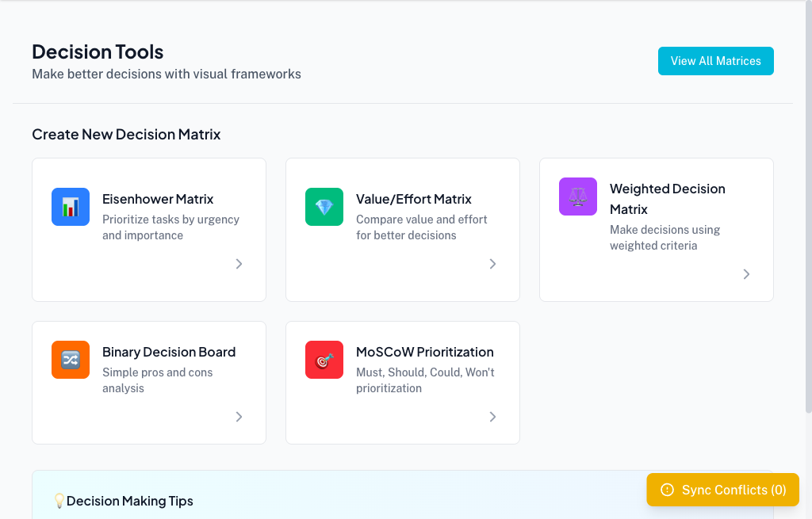Click the lightbulb icon beside Decision Making Tips
The height and width of the screenshot is (519, 812).
tap(59, 501)
